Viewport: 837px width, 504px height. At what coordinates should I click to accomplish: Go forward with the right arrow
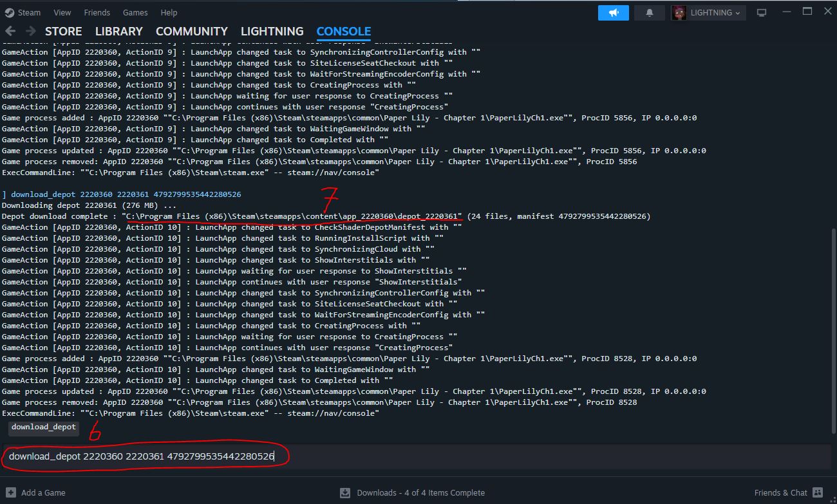[30, 31]
